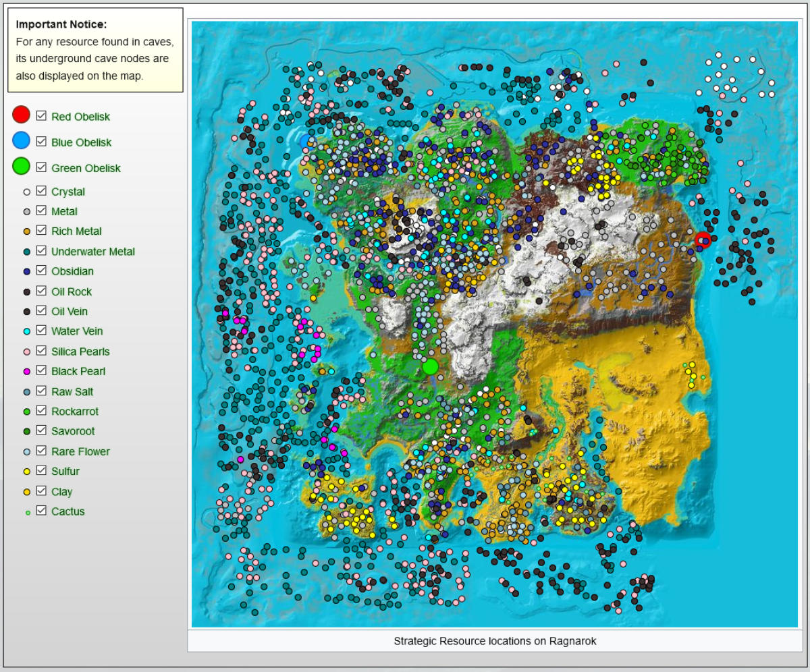
Task: Click the Black Pearl magenta legend dot
Action: point(27,372)
